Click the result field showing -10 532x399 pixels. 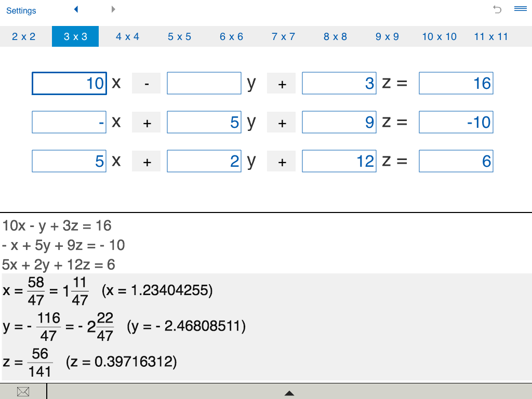click(456, 122)
